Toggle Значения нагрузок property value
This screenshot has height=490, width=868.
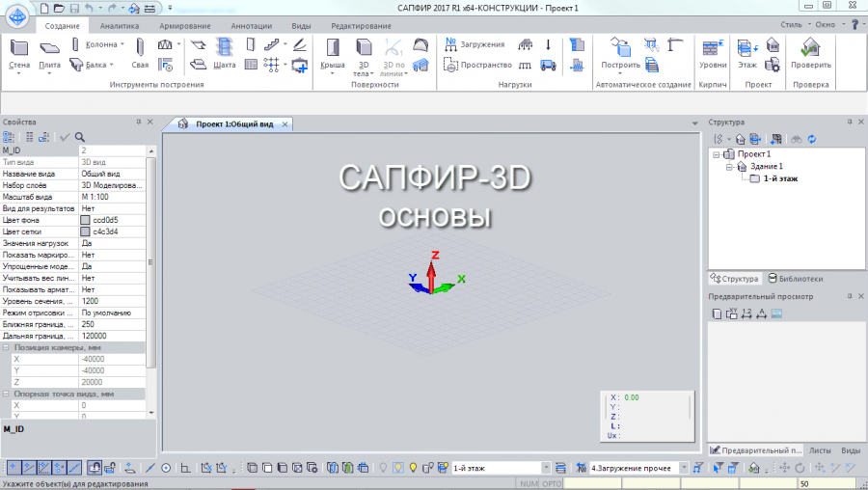[x=112, y=243]
